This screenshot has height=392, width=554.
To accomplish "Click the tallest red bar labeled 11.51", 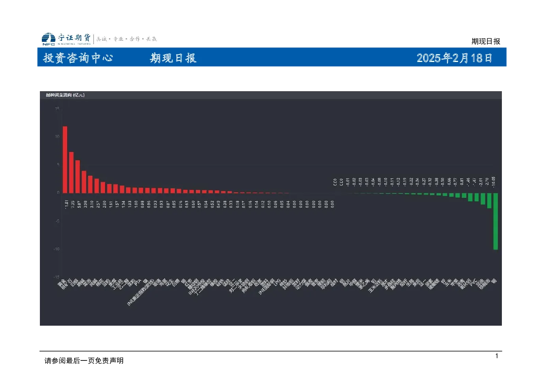I will tap(65, 159).
